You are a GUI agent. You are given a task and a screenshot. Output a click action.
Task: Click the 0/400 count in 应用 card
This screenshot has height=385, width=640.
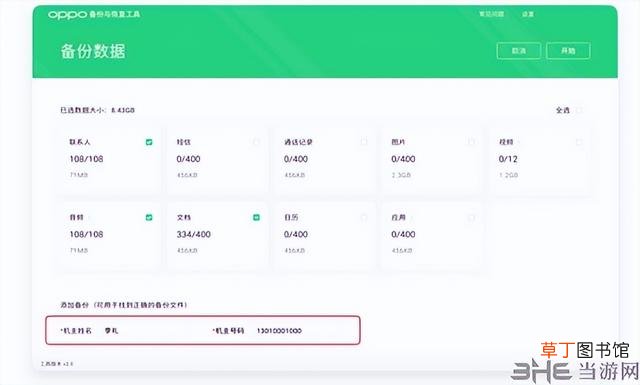click(x=403, y=234)
